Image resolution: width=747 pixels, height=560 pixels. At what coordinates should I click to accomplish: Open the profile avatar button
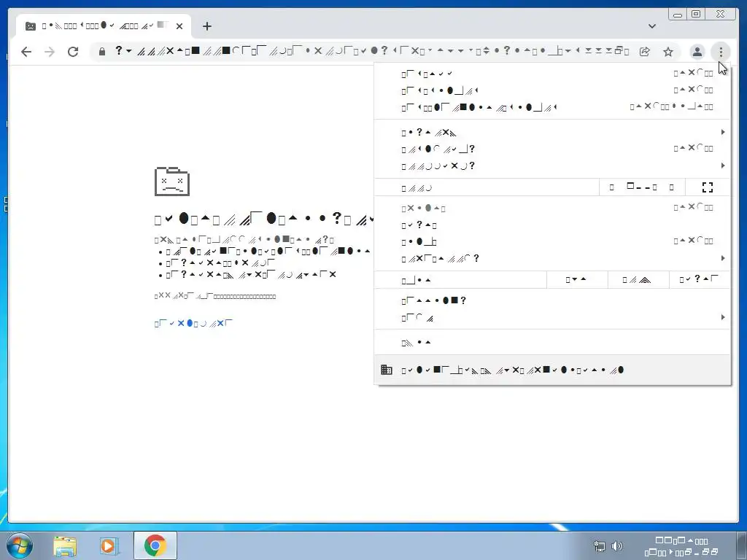click(697, 52)
